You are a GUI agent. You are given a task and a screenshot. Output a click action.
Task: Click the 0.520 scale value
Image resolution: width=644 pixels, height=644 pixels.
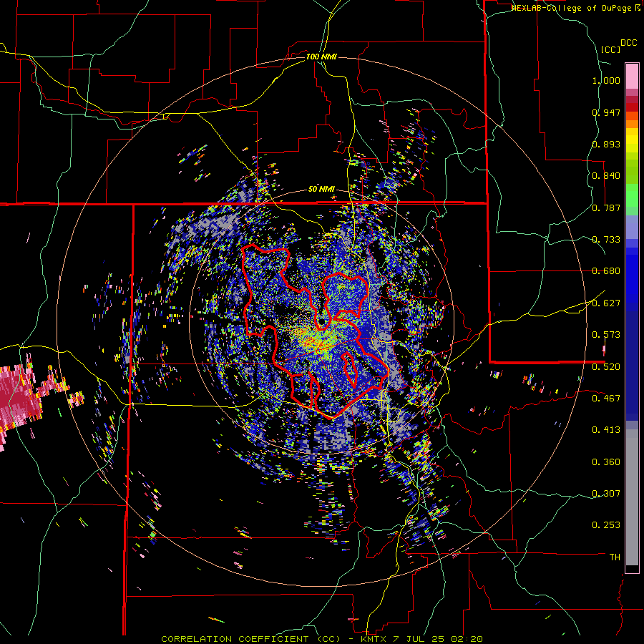[606, 367]
